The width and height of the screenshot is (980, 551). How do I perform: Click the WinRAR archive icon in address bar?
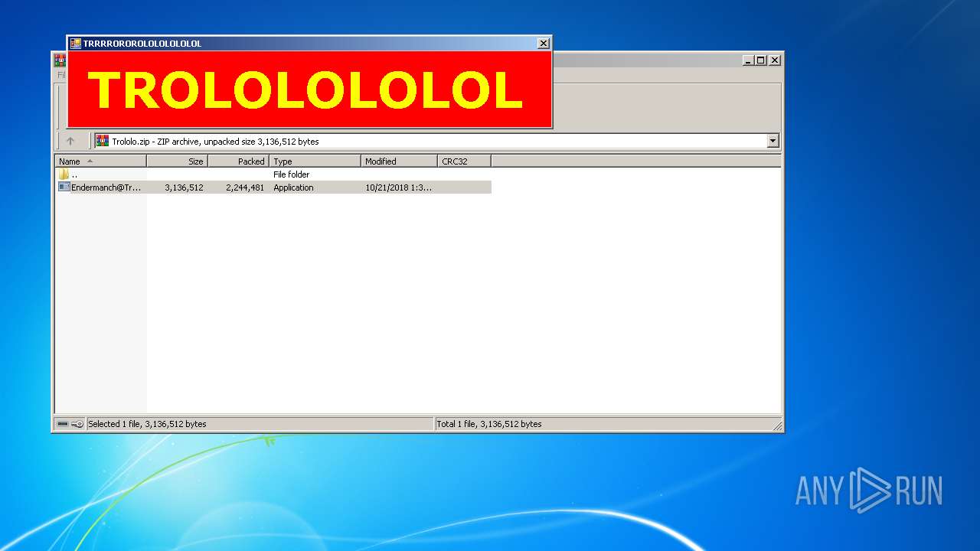(103, 141)
